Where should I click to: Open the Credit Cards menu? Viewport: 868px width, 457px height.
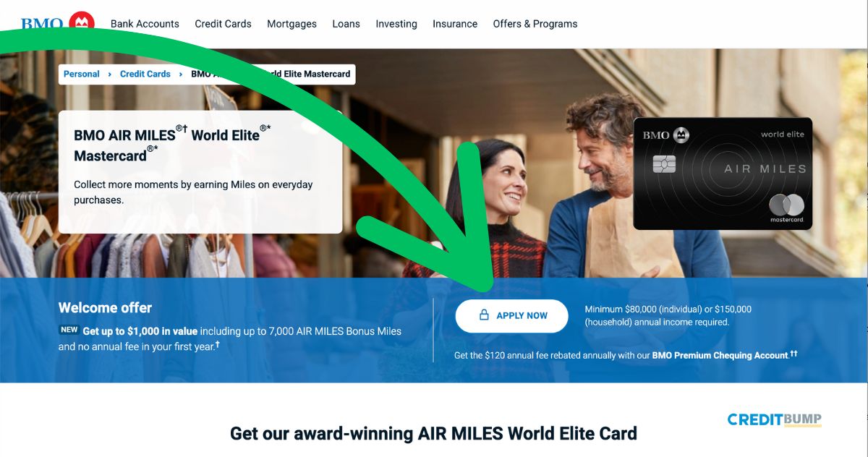(x=223, y=24)
